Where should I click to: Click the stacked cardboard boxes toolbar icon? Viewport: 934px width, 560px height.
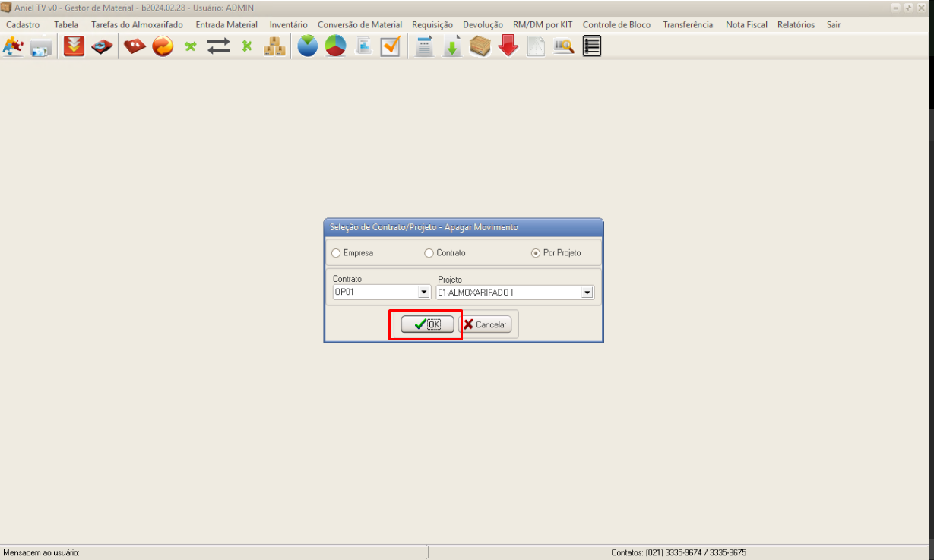[x=274, y=46]
